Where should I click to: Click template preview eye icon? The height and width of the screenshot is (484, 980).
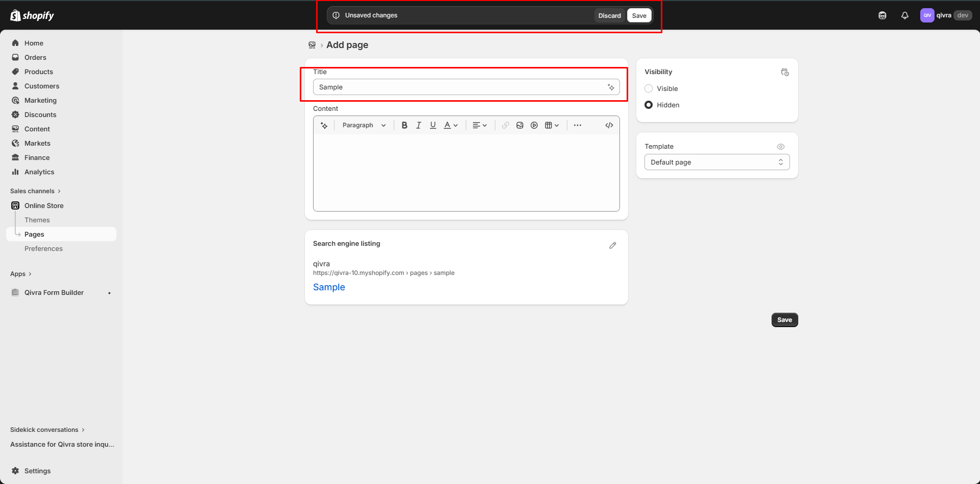pos(781,147)
